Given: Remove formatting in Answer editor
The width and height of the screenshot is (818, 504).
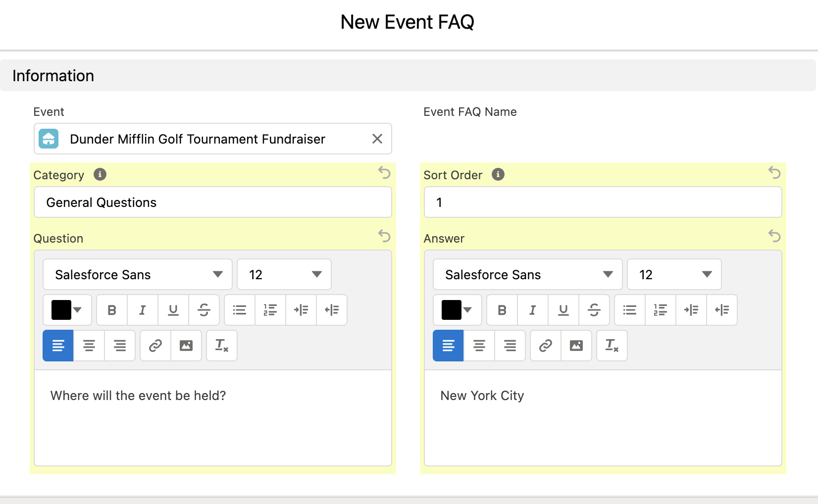Looking at the screenshot, I should 612,346.
